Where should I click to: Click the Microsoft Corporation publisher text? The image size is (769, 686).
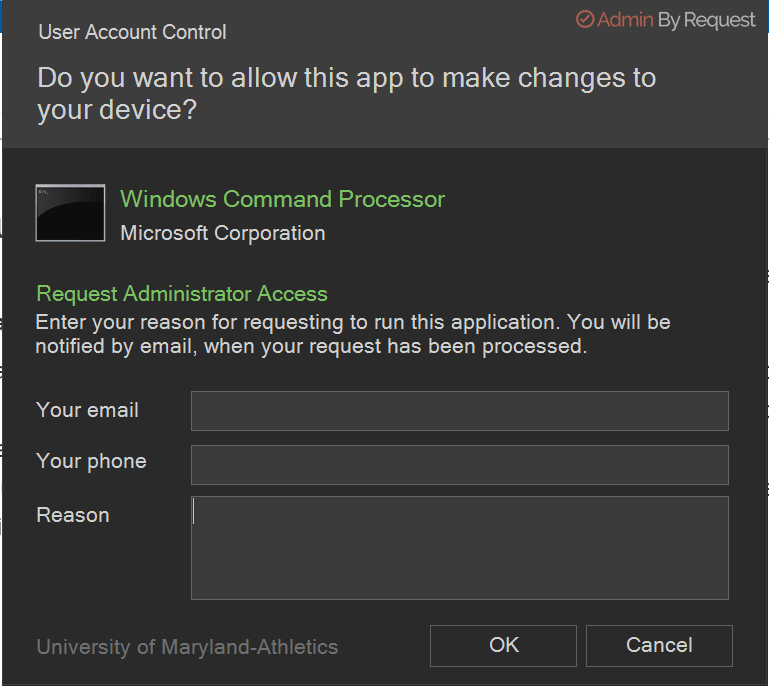[x=222, y=233]
